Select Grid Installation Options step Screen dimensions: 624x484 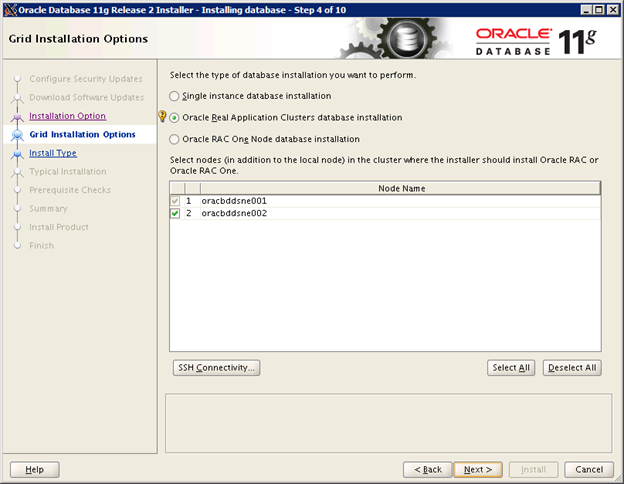pos(82,135)
